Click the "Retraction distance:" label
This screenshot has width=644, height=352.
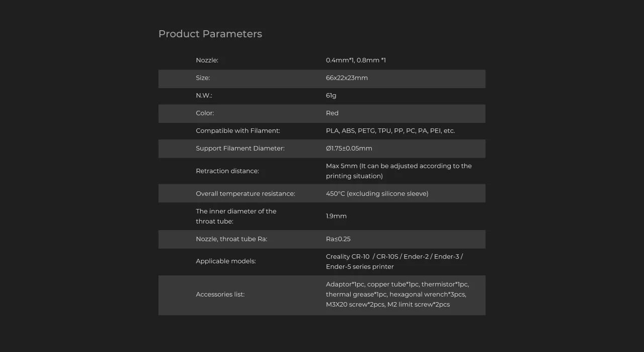coord(227,171)
